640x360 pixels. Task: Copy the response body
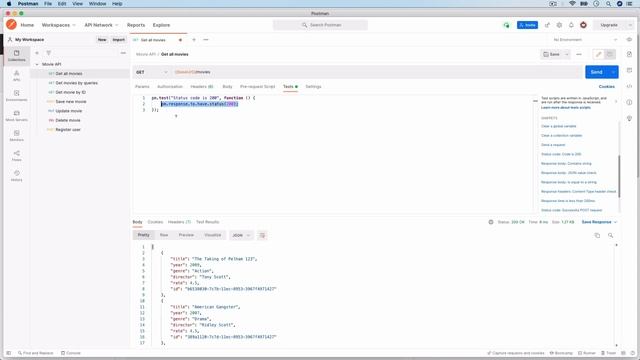point(597,236)
